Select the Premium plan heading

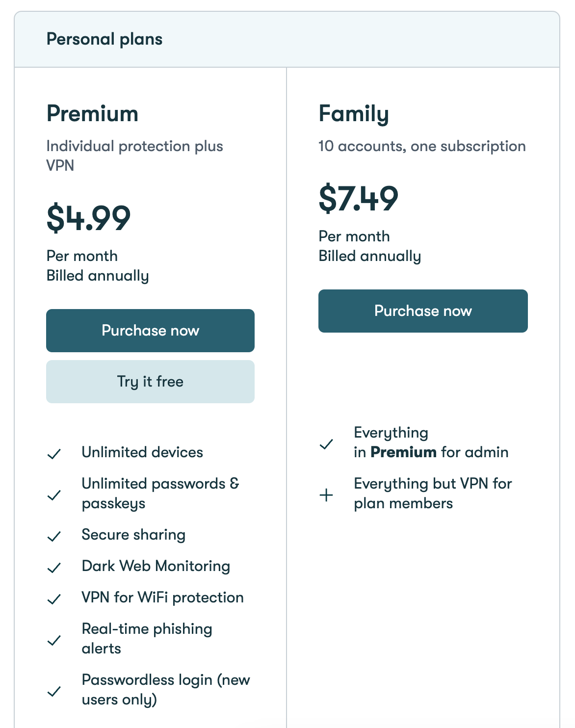pos(92,114)
